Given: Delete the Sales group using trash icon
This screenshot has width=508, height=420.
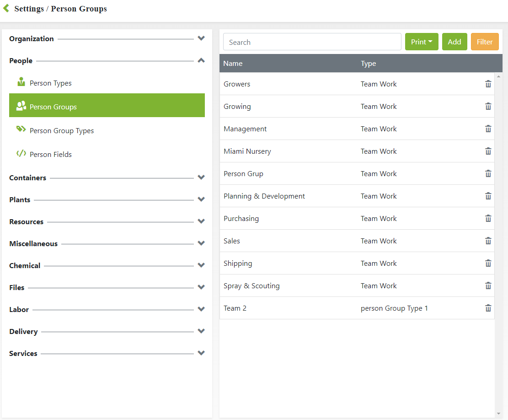Looking at the screenshot, I should (488, 241).
